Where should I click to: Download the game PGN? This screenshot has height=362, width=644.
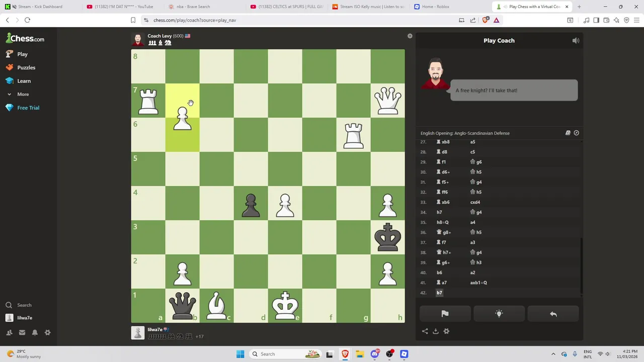point(436,331)
